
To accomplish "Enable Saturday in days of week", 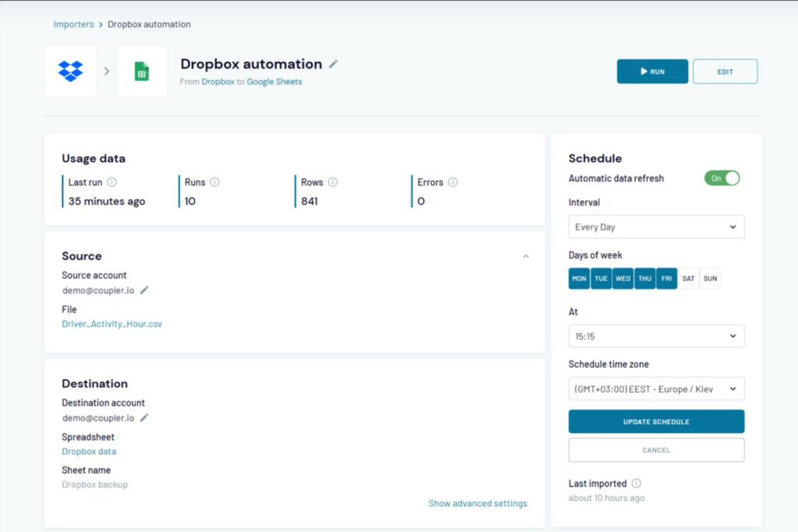I will 689,279.
